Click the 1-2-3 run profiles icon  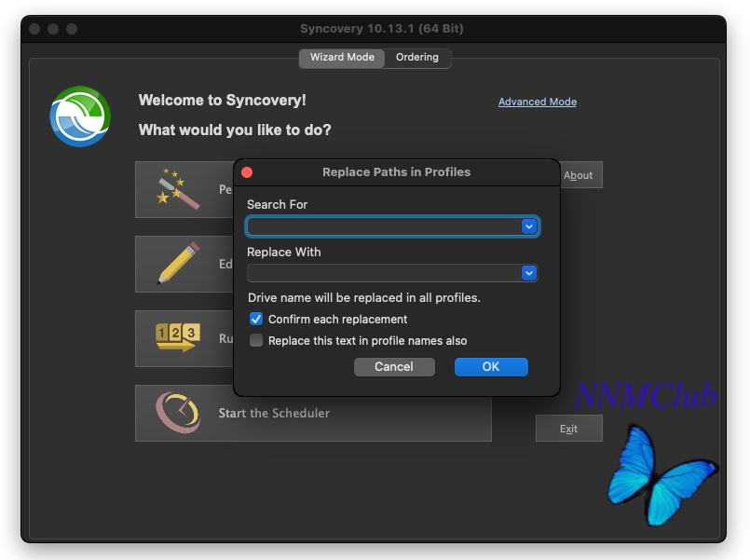(177, 337)
